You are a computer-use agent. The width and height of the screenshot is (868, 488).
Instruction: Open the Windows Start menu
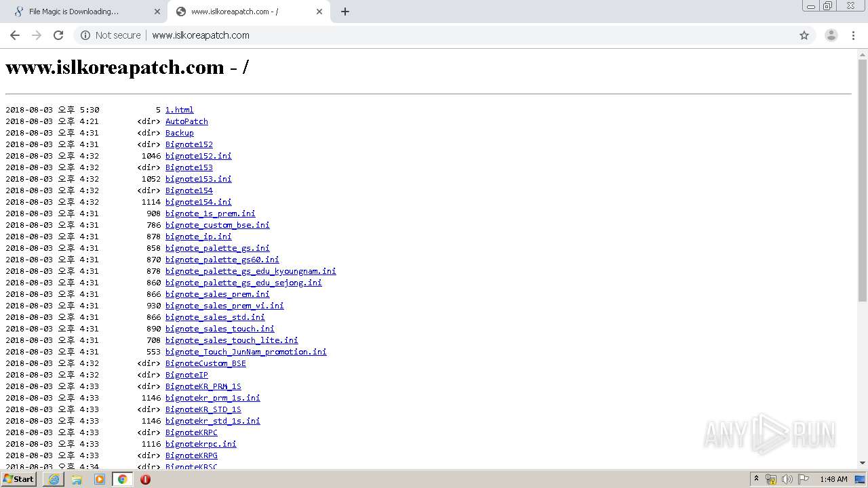(19, 479)
